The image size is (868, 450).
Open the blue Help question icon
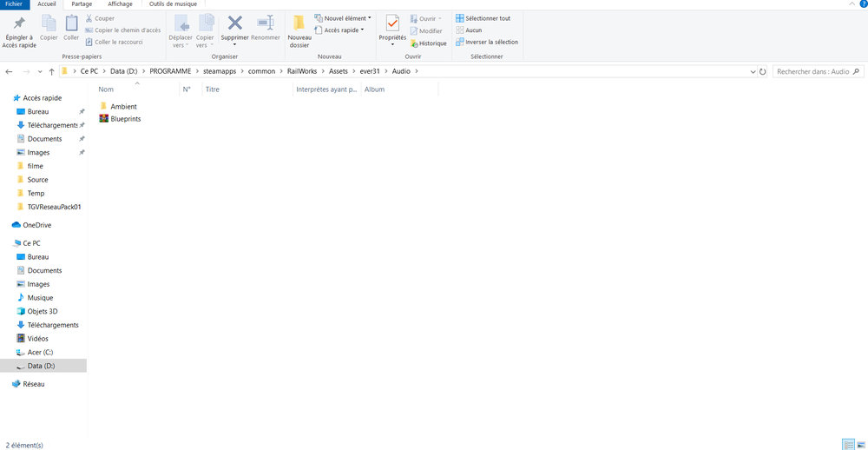click(865, 3)
